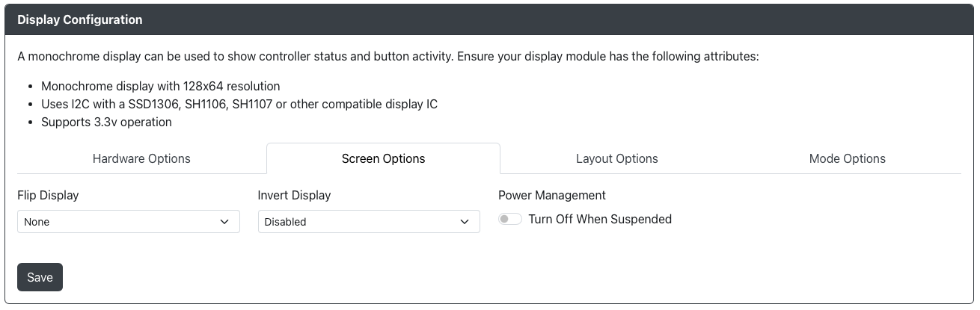
Task: Click the monochrome display description paragraph
Action: tap(388, 57)
